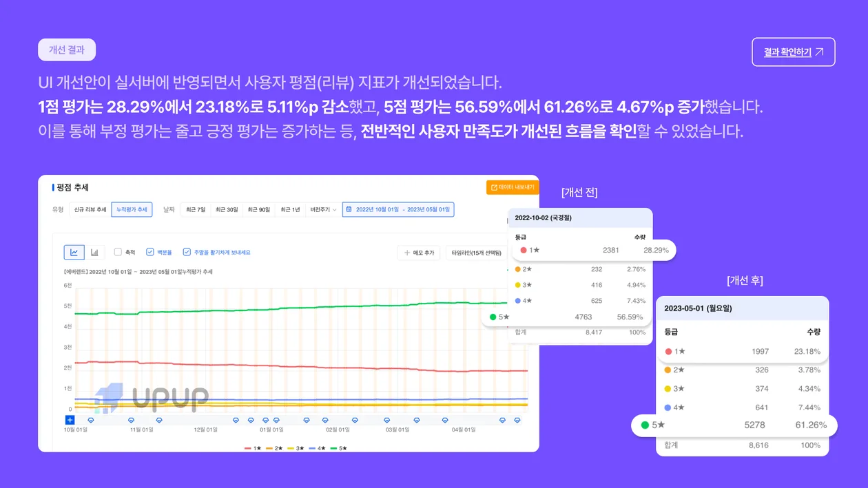Click the 메모 추가 button
The height and width of the screenshot is (488, 868).
(420, 253)
